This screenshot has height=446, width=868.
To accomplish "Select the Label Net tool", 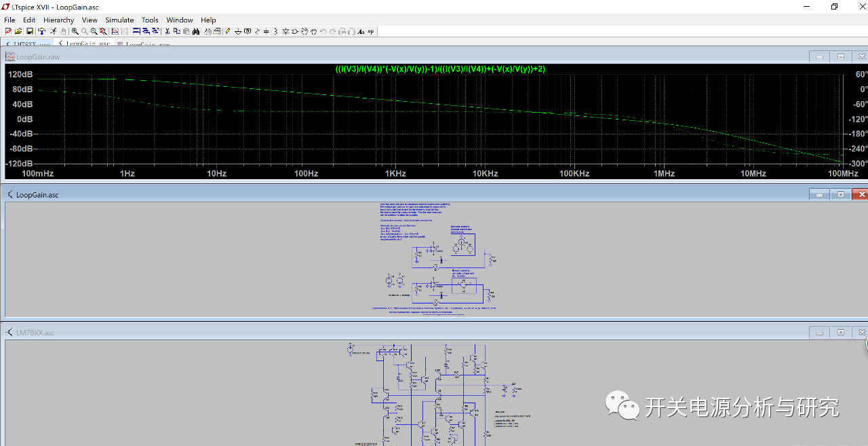I will point(247,31).
